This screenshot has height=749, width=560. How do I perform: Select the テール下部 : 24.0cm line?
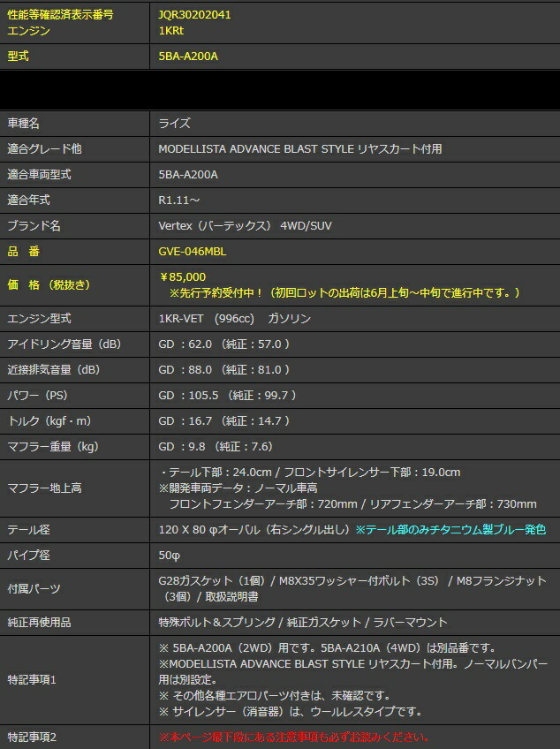(x=310, y=473)
